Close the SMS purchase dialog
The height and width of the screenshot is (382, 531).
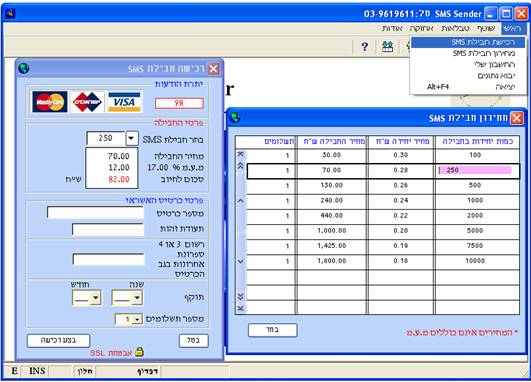click(x=213, y=69)
